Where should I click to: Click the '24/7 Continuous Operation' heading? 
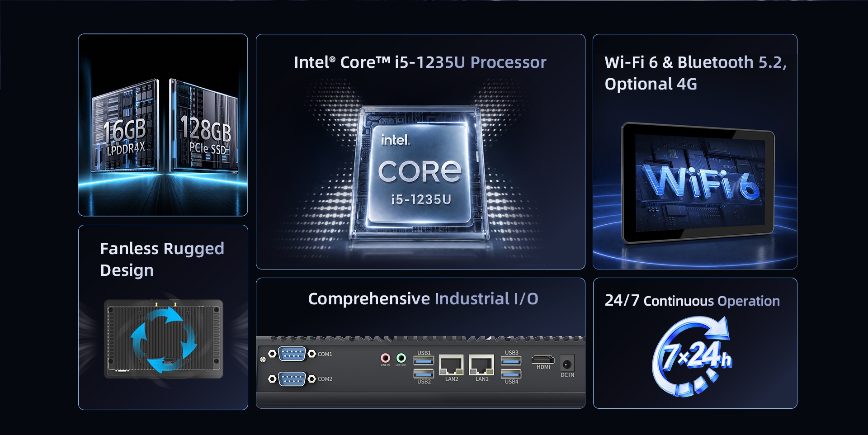(692, 301)
